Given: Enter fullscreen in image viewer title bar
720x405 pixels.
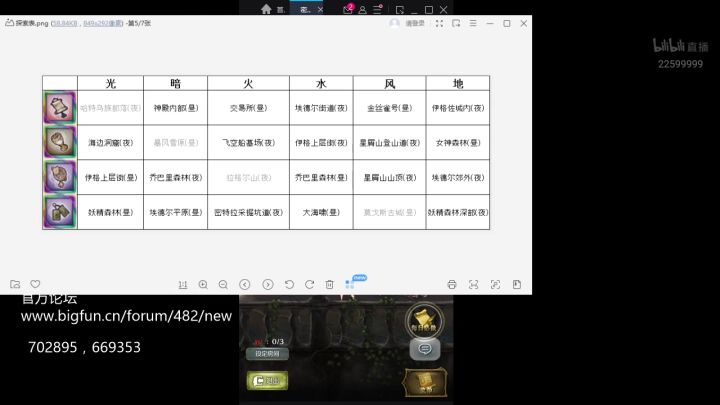Looking at the screenshot, I should tap(439, 23).
